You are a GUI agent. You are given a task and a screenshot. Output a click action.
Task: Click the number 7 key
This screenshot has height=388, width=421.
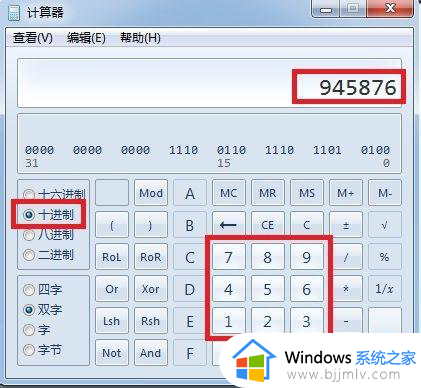[229, 257]
